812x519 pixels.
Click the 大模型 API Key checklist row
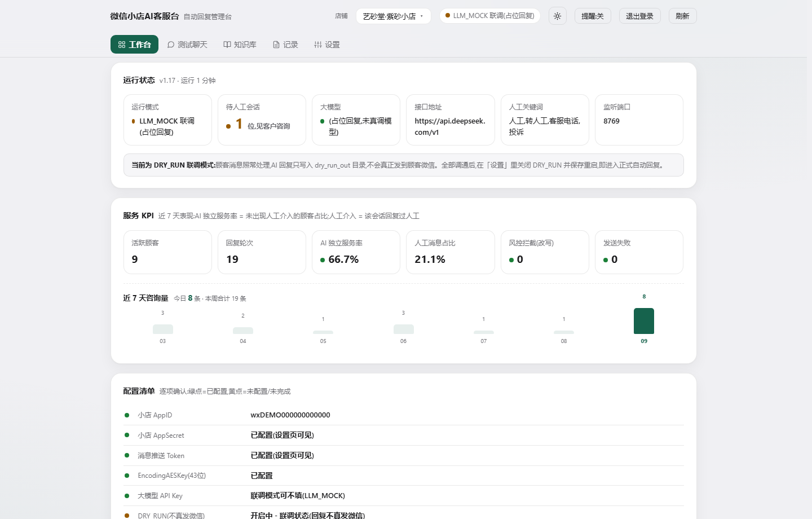(x=404, y=496)
